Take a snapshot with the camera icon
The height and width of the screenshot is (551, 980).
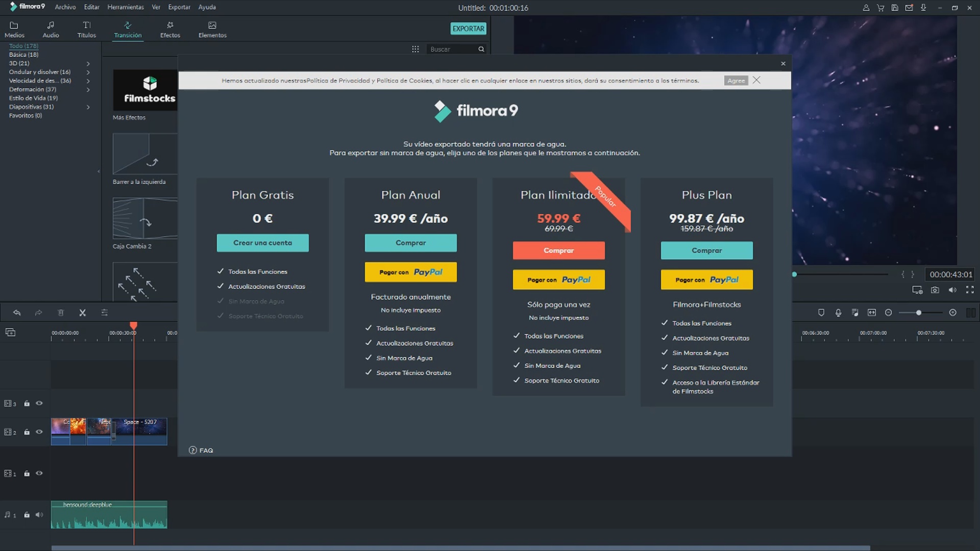[x=935, y=290]
